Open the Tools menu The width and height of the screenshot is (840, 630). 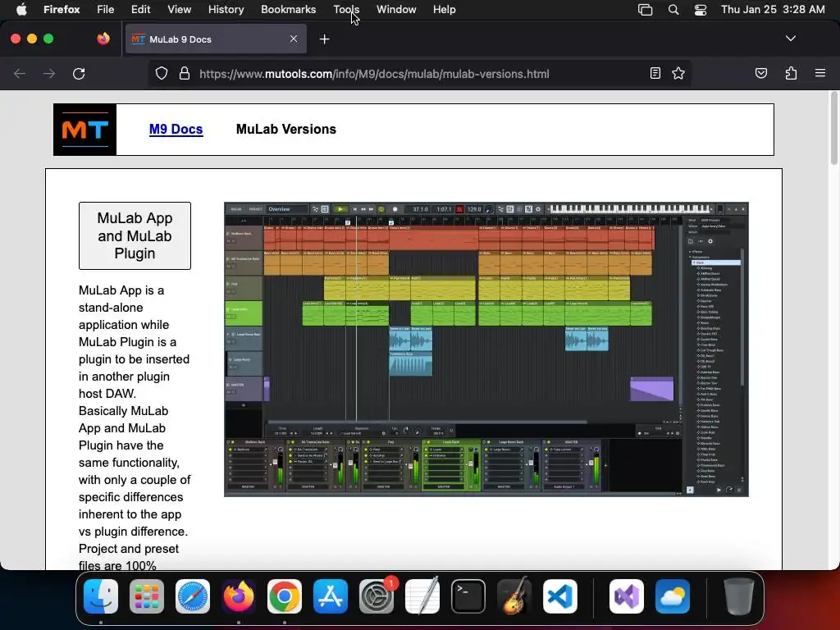[x=346, y=10]
